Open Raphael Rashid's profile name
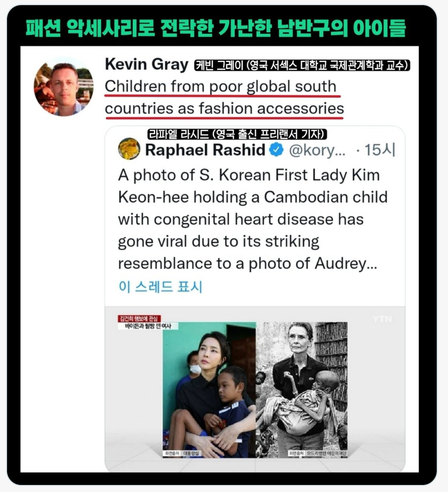Screen dimensions: 448x492 tap(205, 150)
